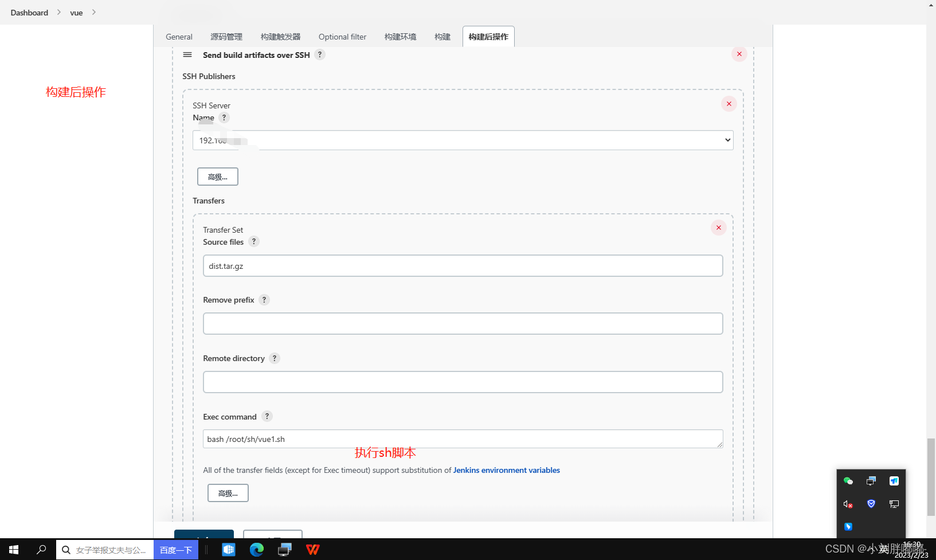Screen dimensions: 936x560
Task: Open help for the Source files field
Action: [254, 241]
